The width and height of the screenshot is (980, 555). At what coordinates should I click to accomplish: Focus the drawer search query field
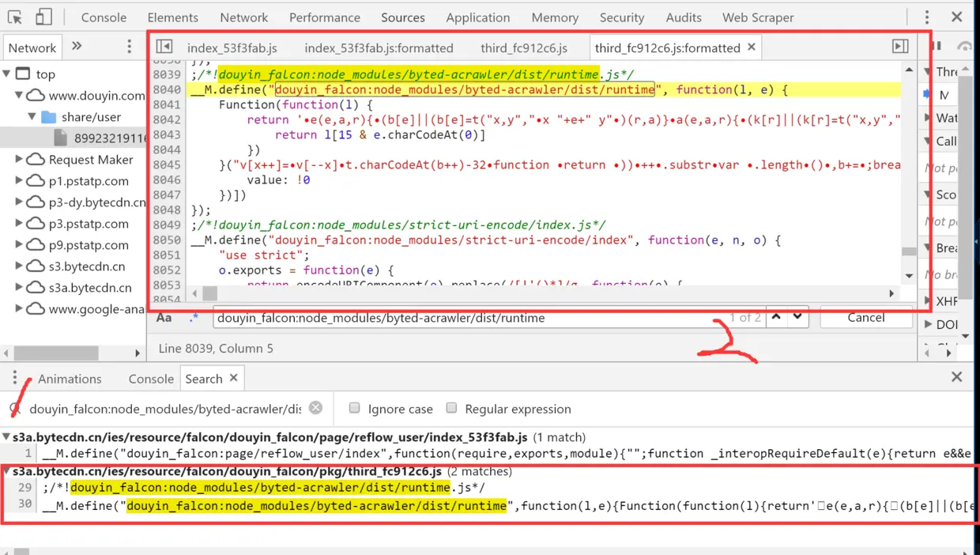[165, 409]
